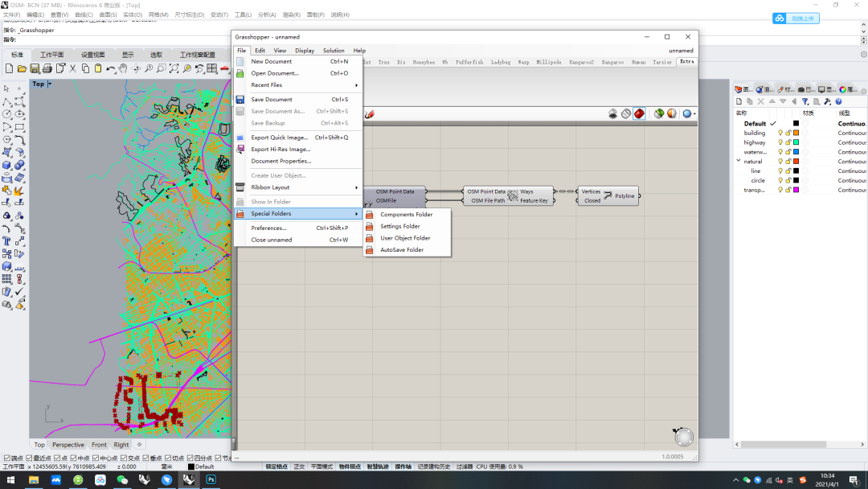Click the 过滤器 filter status bar button

(464, 466)
